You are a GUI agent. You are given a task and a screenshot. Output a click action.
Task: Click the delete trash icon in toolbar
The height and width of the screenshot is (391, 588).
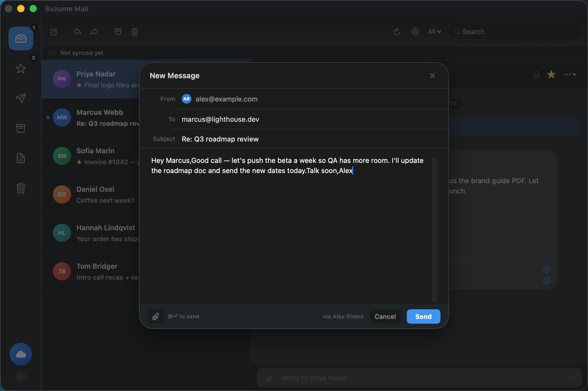tap(134, 32)
